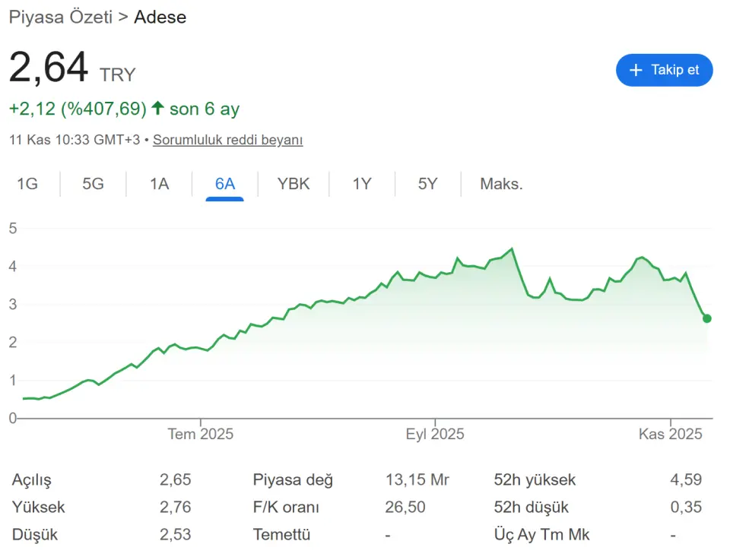Click the Tem 2025 axis marker

201,435
